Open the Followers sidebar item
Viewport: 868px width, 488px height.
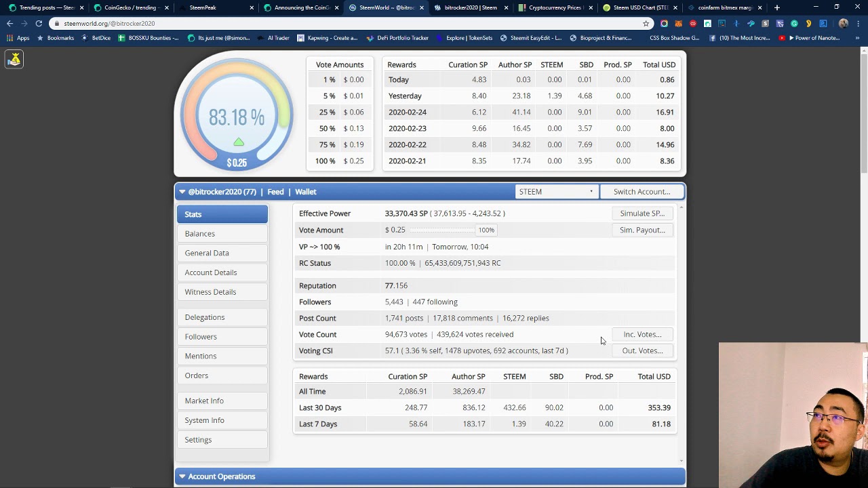(222, 337)
